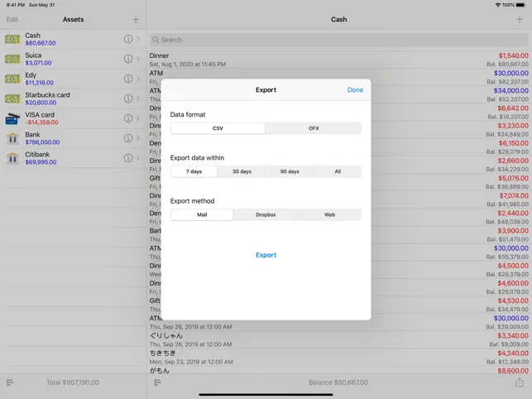Tap Total $957,190.00 footer text
The height and width of the screenshot is (399, 532).
pyautogui.click(x=73, y=382)
